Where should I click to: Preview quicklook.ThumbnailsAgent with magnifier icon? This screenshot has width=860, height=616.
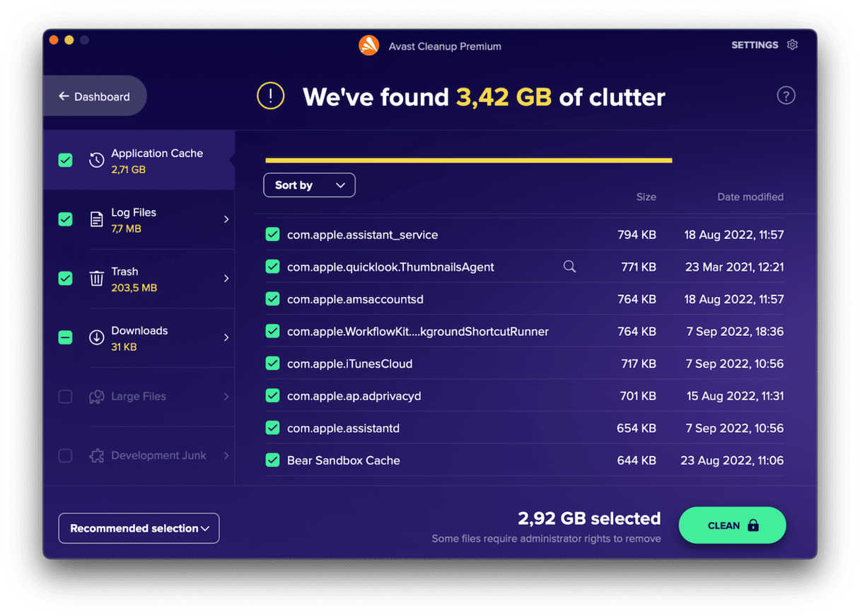pyautogui.click(x=569, y=267)
